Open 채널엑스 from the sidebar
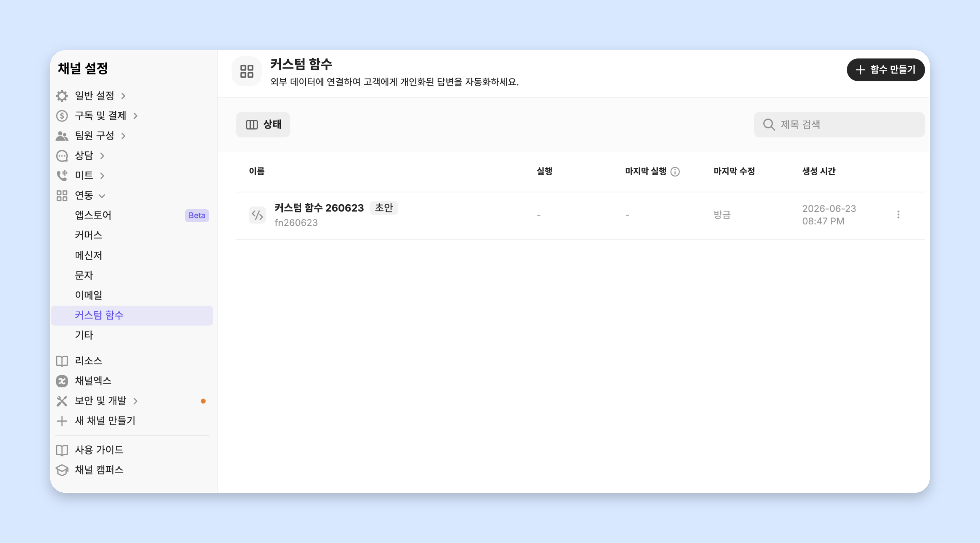Image resolution: width=980 pixels, height=543 pixels. pyautogui.click(x=93, y=381)
